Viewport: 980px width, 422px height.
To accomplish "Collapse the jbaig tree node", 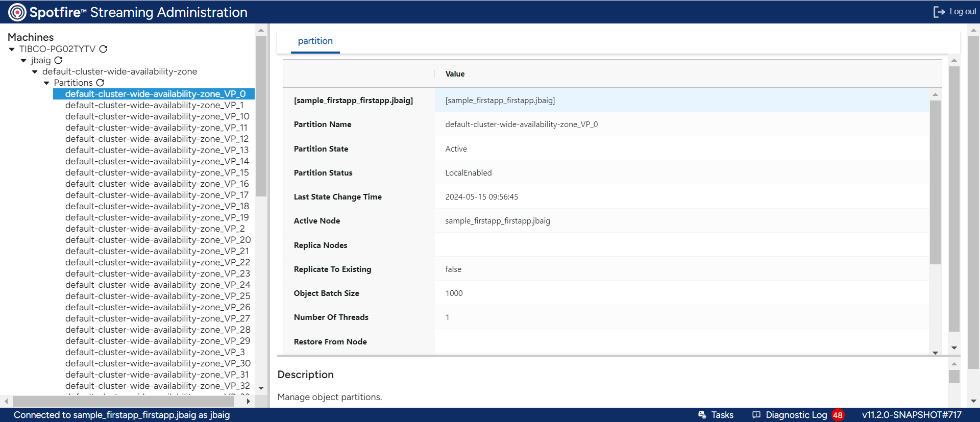I will click(x=23, y=61).
